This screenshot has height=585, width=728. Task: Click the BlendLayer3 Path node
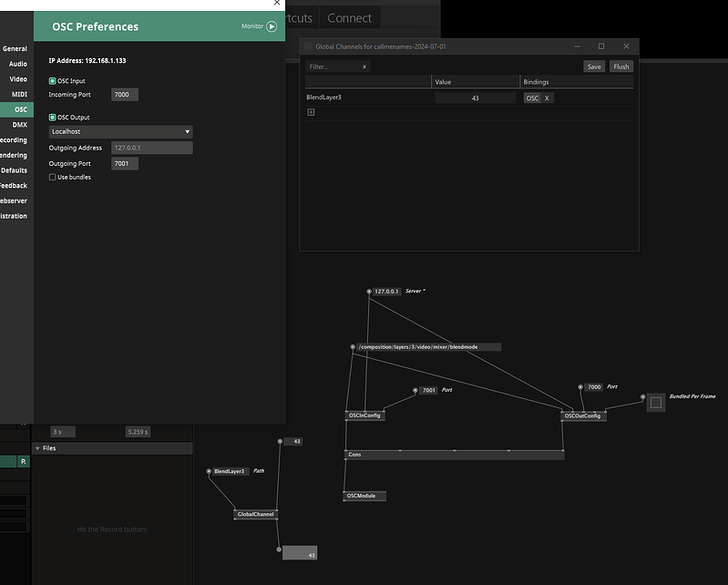pos(231,471)
